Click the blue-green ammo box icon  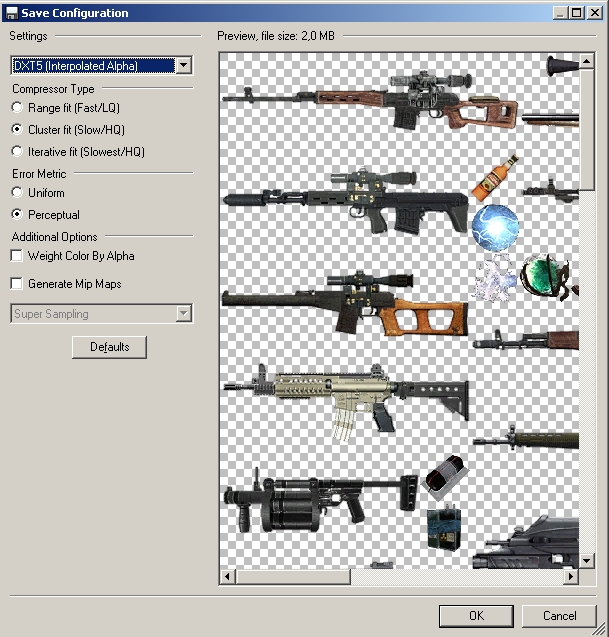click(444, 526)
